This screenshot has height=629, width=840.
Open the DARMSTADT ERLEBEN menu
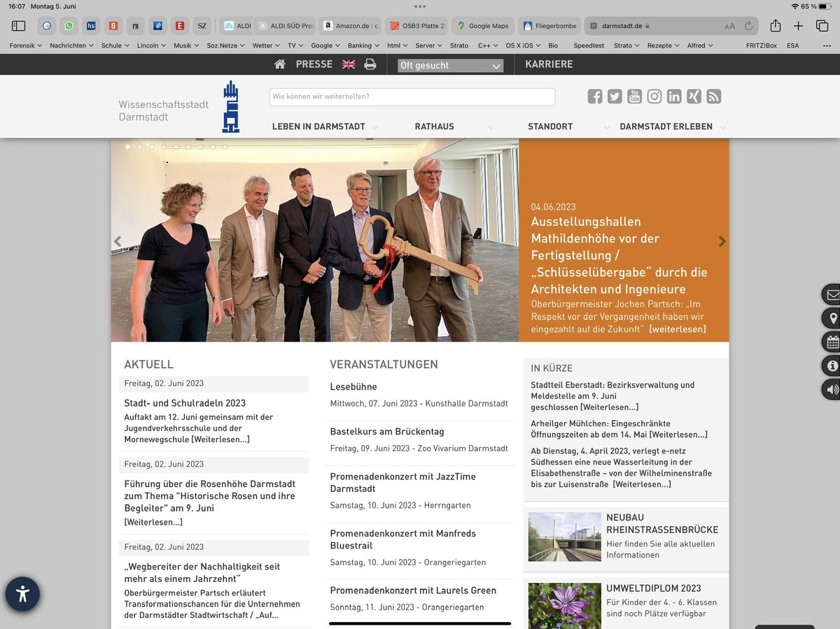(x=666, y=127)
